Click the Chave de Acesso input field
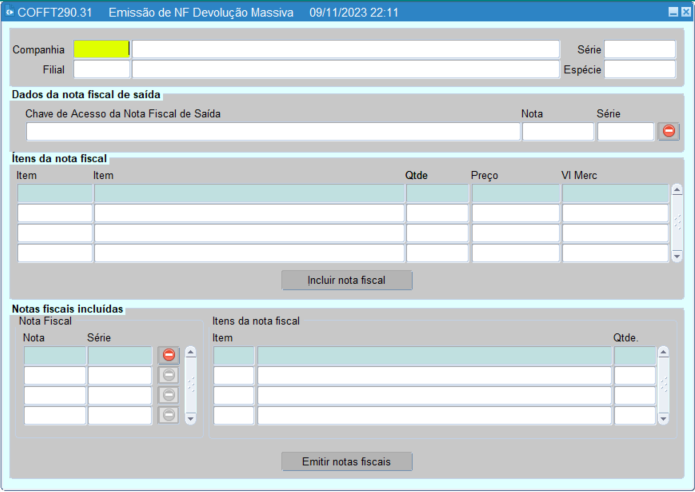Image resolution: width=695 pixels, height=492 pixels. coord(273,131)
